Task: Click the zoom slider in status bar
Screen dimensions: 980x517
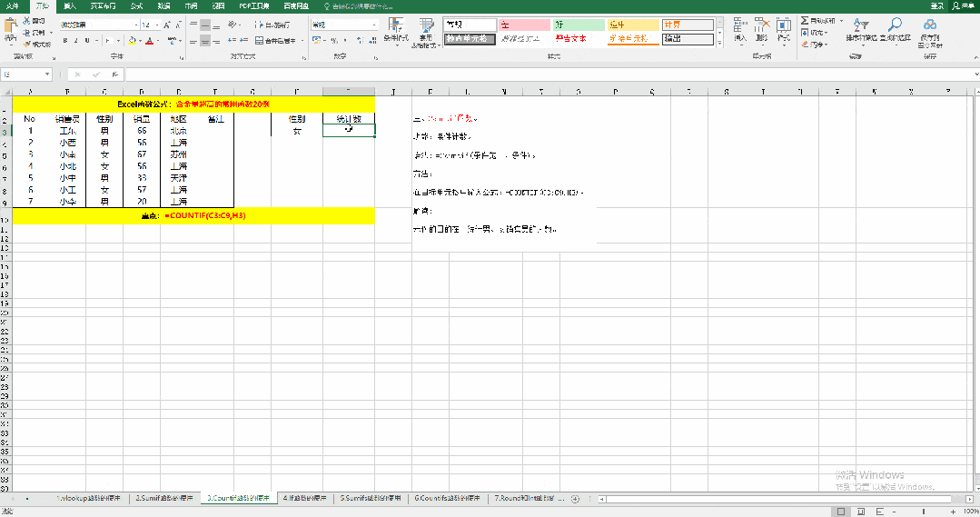Action: [x=923, y=512]
